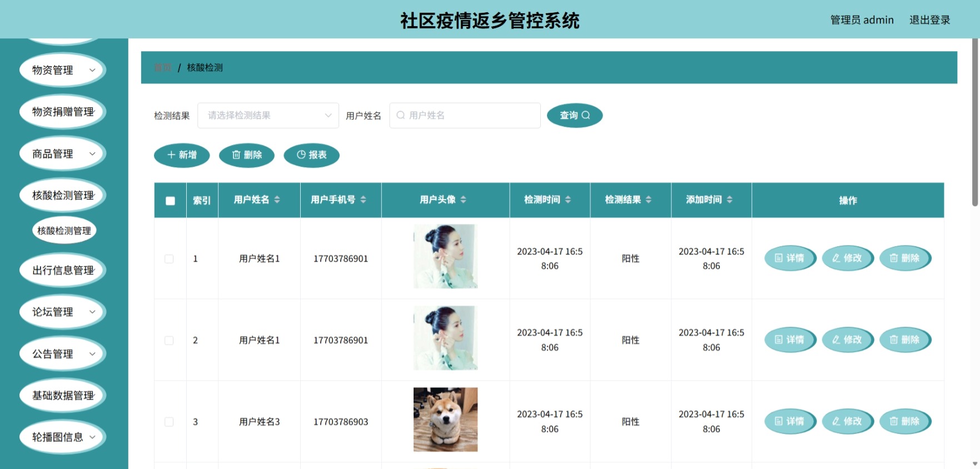980x469 pixels.
Task: View 详情 for row 2
Action: (x=790, y=340)
